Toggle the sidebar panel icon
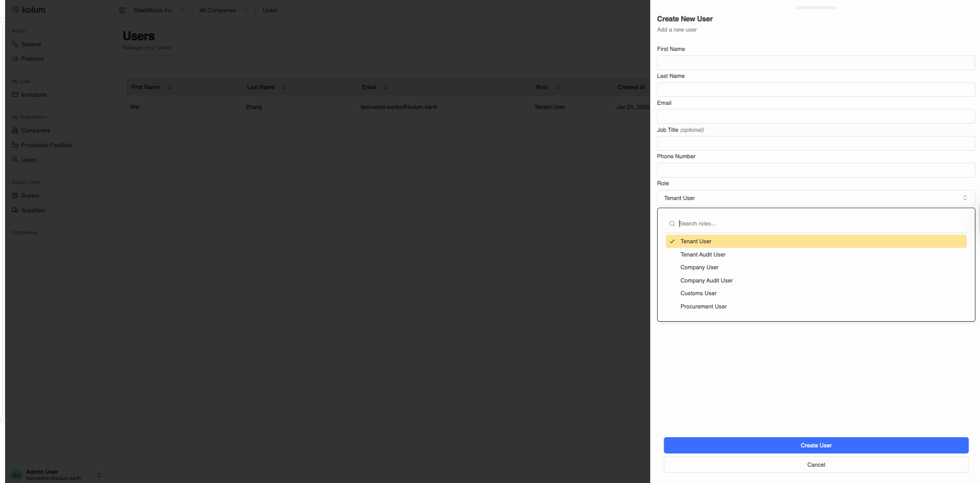This screenshot has width=980, height=483. 122,10
